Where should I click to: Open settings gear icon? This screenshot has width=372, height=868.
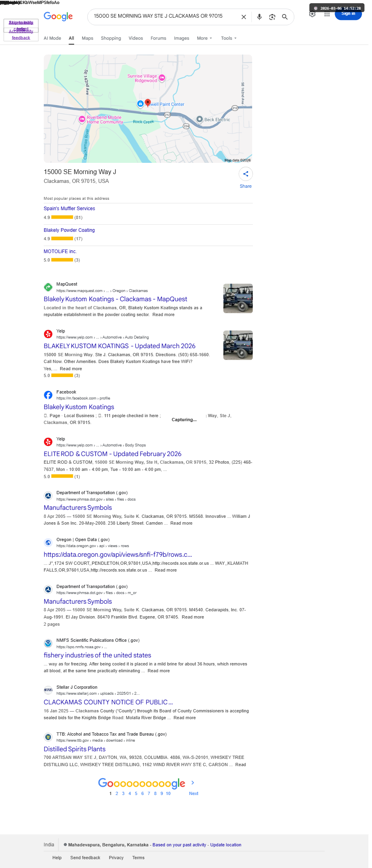coord(312,14)
